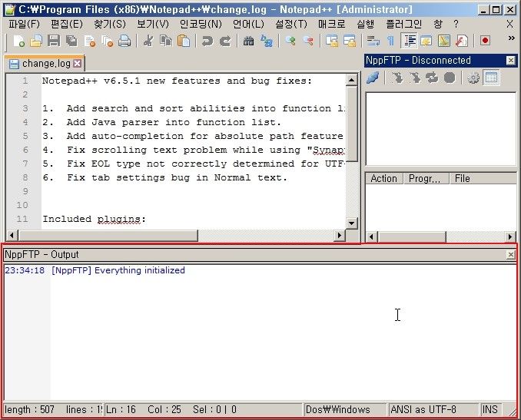Close the change.log tab with its X

tap(77, 64)
